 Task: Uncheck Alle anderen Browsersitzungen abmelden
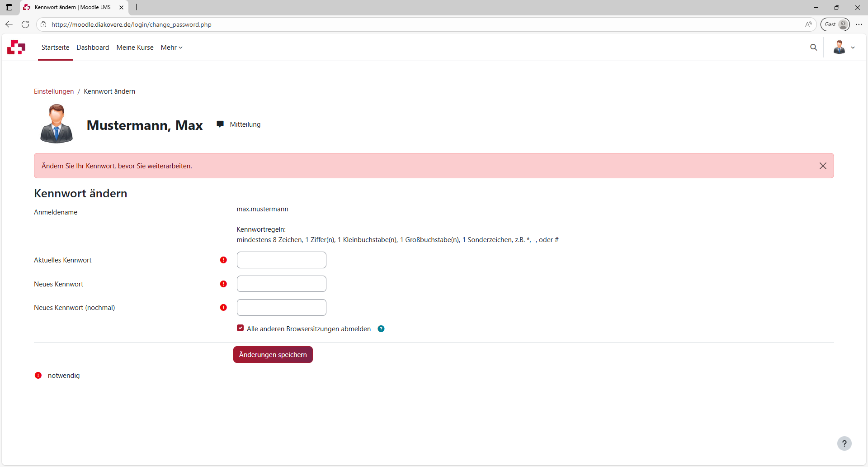pos(241,328)
